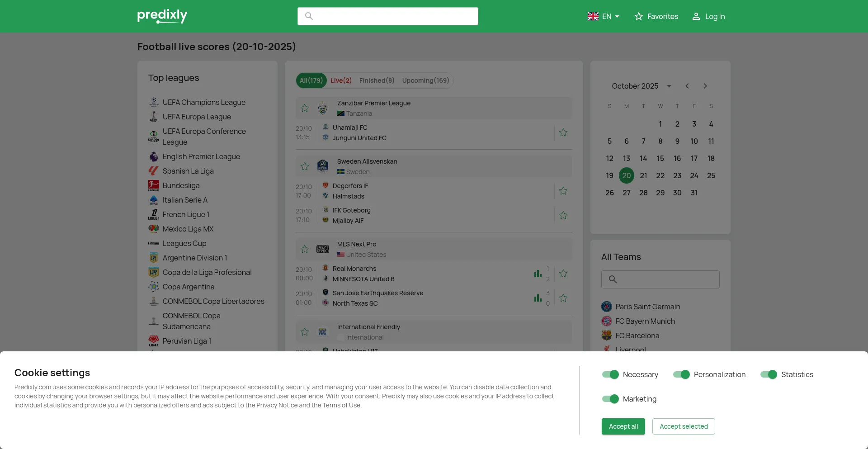Screen dimensions: 868x449
Task: Select the Upcoming(169) tab
Action: tap(425, 80)
